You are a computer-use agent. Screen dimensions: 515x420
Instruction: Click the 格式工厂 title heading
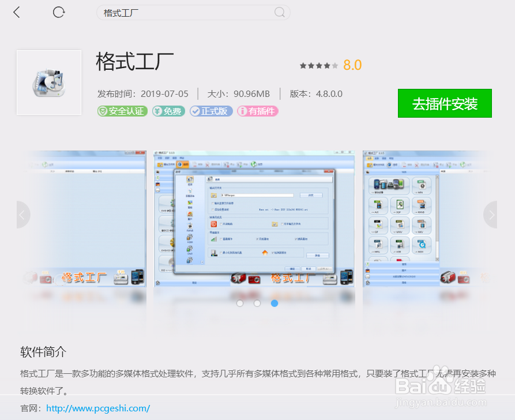click(135, 62)
